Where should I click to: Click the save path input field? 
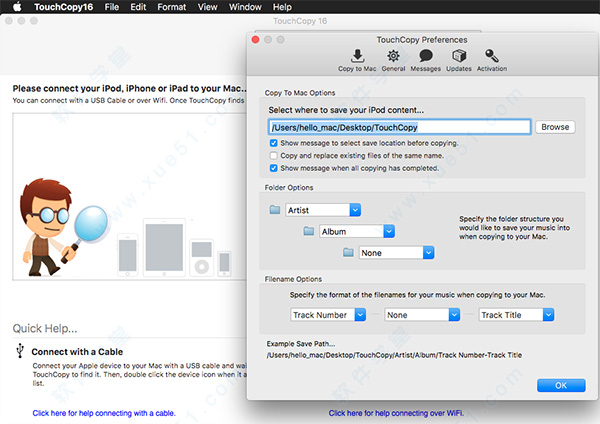coord(399,127)
